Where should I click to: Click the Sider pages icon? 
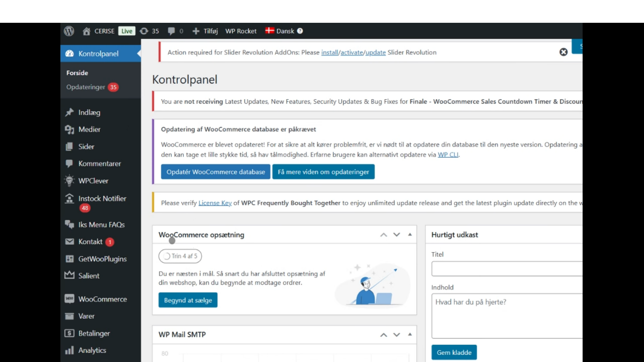69,146
